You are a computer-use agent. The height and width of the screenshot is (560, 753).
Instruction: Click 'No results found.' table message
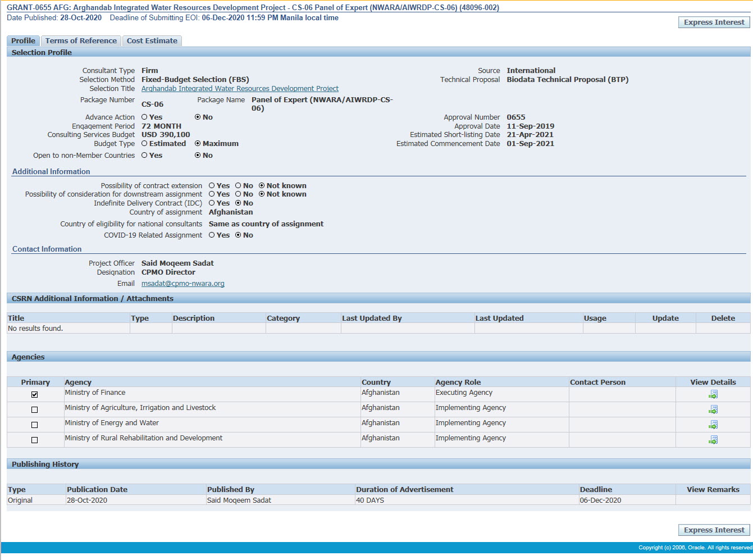[x=35, y=328]
